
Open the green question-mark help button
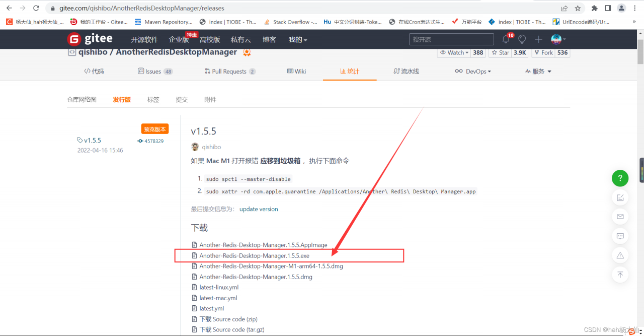coord(620,178)
